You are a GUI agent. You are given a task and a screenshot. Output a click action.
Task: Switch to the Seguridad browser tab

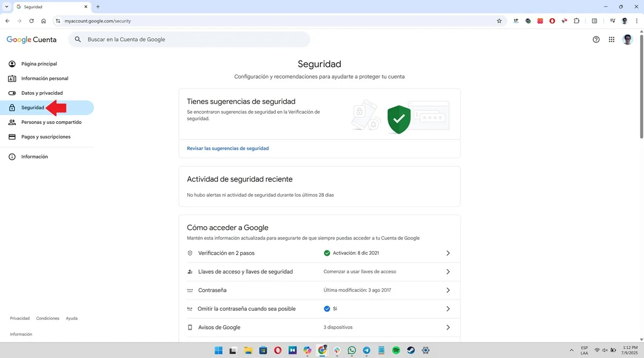48,7
